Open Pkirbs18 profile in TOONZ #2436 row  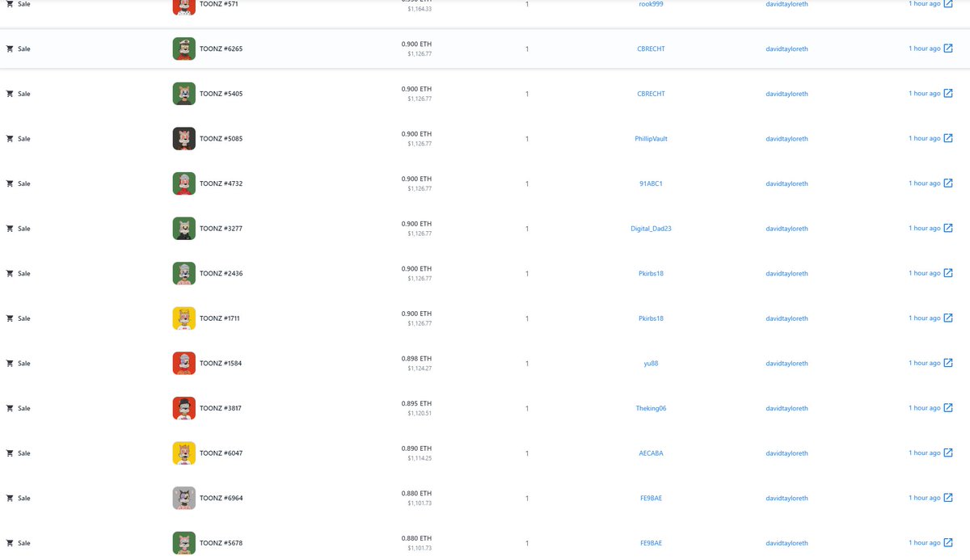click(x=651, y=273)
